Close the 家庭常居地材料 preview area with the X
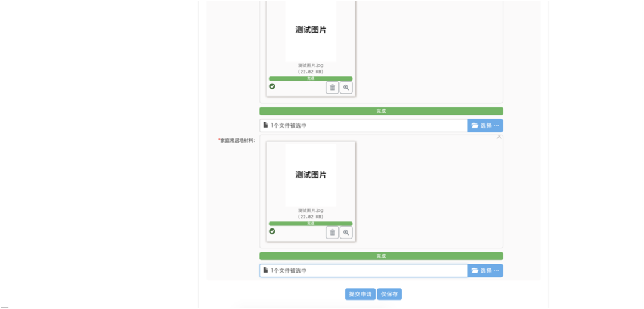The image size is (644, 309). [x=499, y=137]
